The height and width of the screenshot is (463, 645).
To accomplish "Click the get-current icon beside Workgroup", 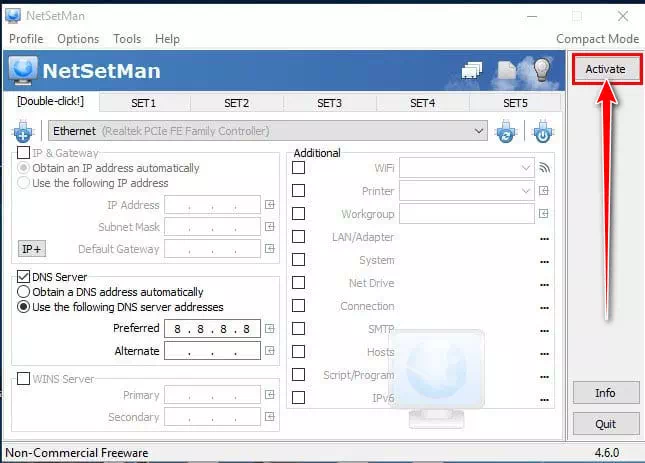I will [544, 213].
